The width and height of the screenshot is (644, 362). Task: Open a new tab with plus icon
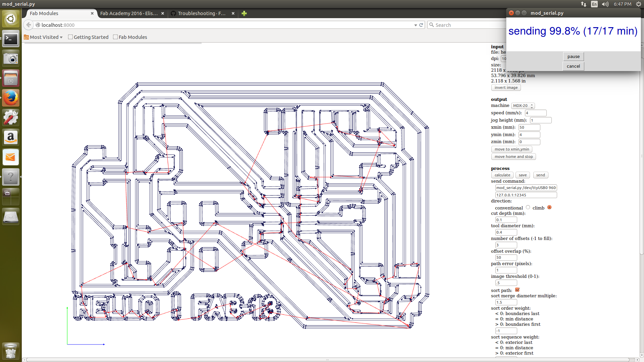pyautogui.click(x=244, y=13)
